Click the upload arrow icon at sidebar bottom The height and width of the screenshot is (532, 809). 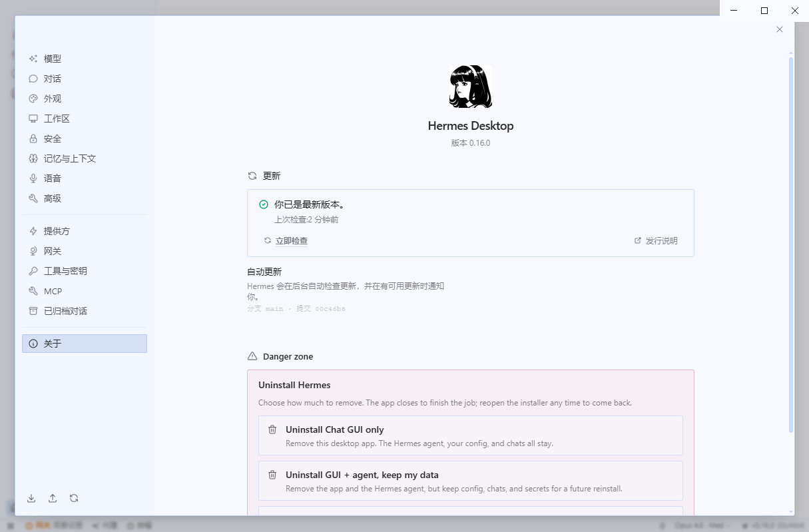[x=53, y=498]
